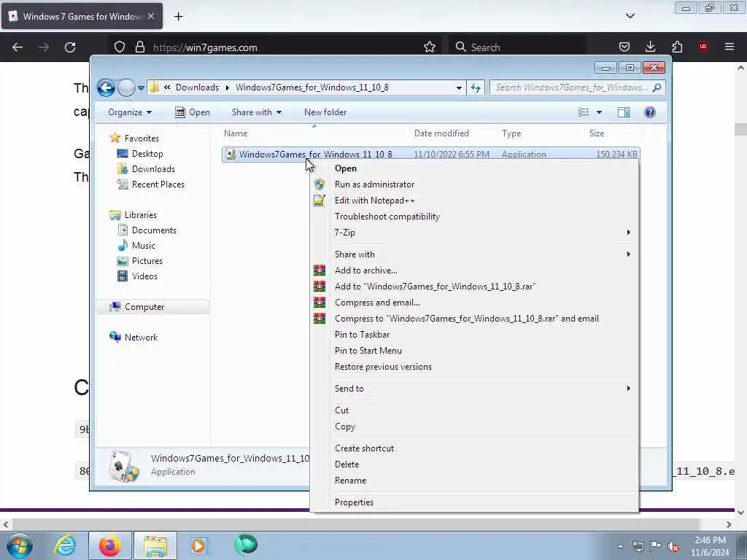
Task: Choose Pin to Start Menu
Action: pyautogui.click(x=474, y=351)
